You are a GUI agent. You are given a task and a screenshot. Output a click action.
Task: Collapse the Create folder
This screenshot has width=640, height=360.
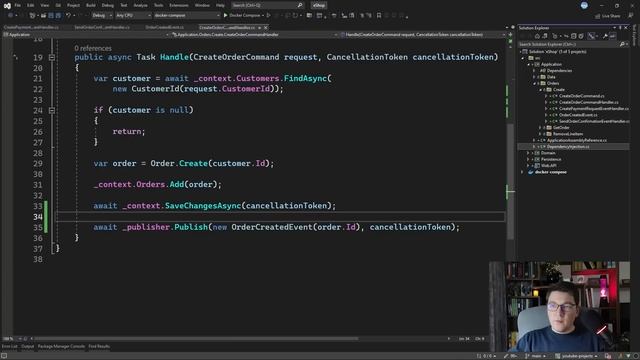(x=540, y=90)
